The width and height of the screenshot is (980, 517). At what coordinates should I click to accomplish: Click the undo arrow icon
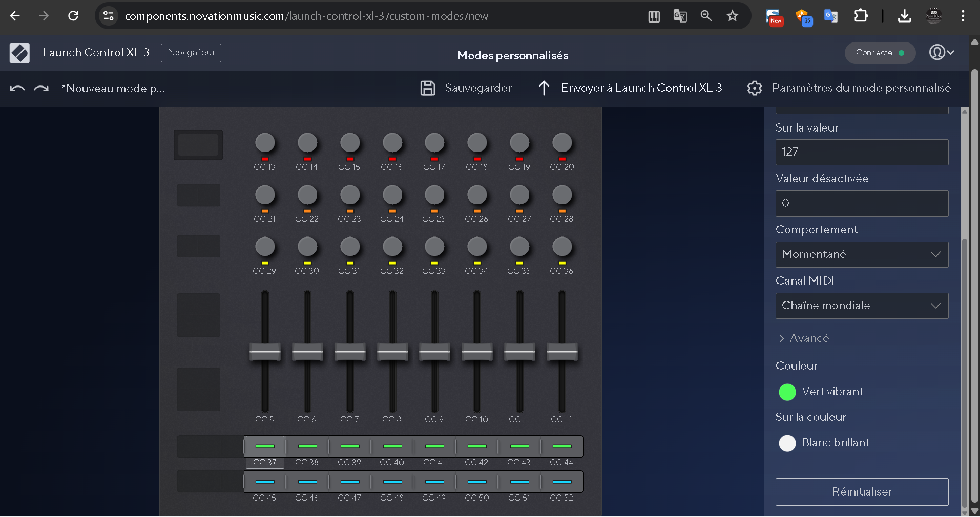17,89
